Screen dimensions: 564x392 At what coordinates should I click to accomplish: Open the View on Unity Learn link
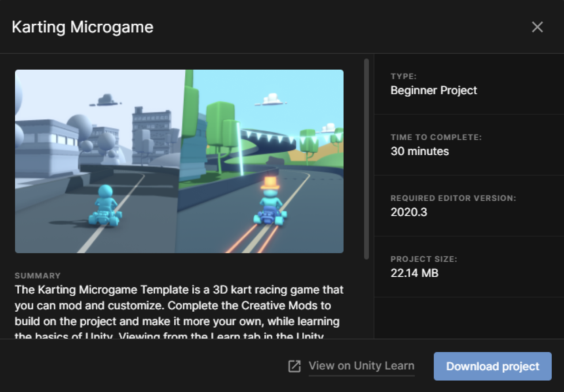pyautogui.click(x=361, y=366)
